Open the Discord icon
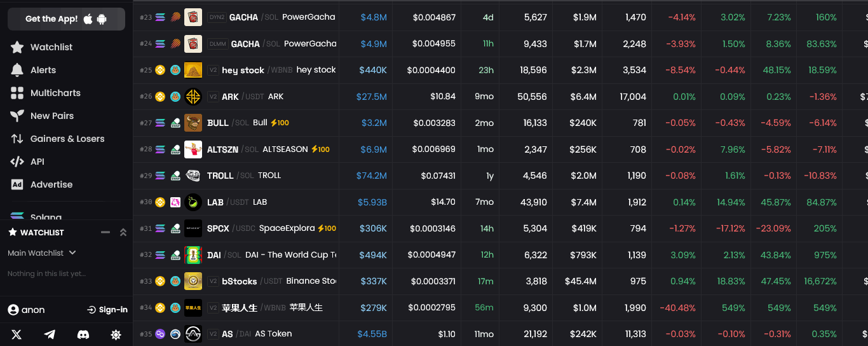 pos(83,335)
